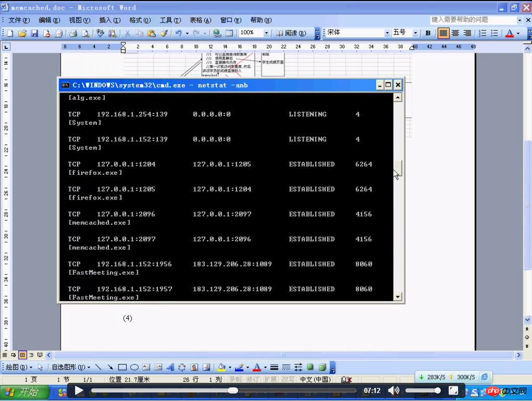Choose Line Style from the drawing toolbar
Viewport: 532px width, 401px height.
tap(274, 367)
